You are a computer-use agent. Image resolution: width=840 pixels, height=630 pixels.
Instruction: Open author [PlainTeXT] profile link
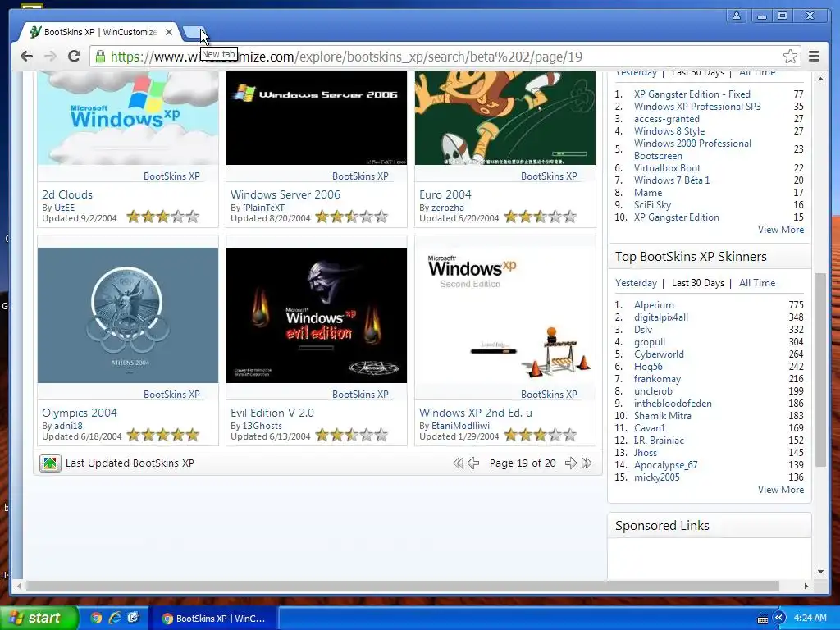(x=264, y=208)
